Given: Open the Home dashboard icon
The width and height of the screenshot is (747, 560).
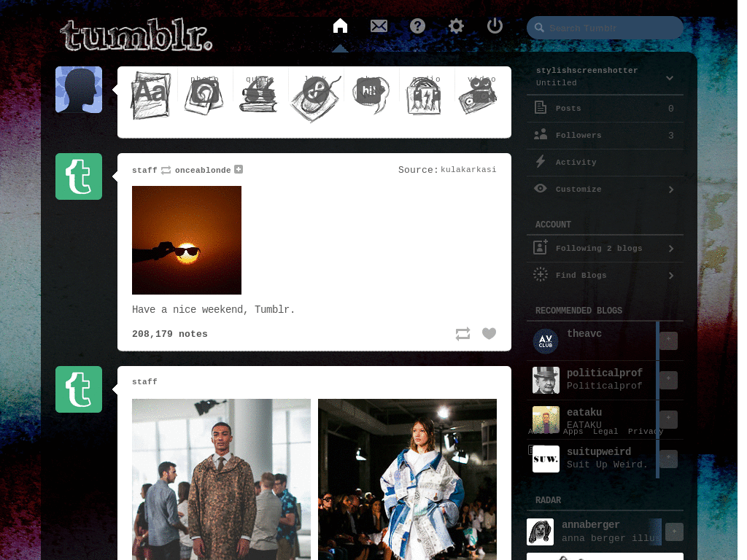Looking at the screenshot, I should tap(340, 26).
